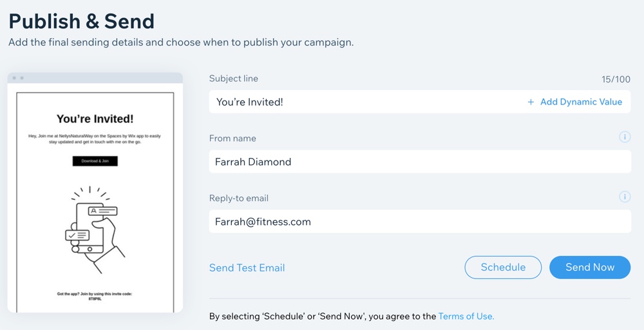Click the Schedule button
This screenshot has height=330, width=644.
(x=503, y=267)
